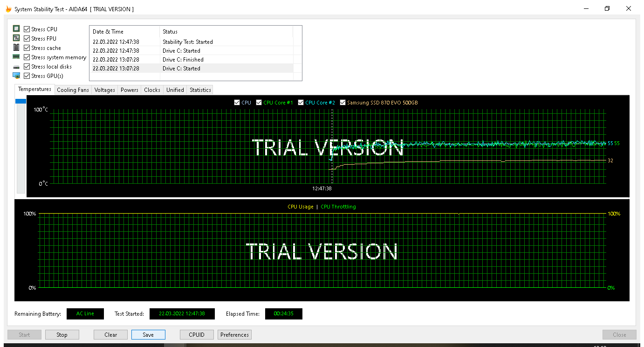Click the Date & Time column header
The image size is (644, 347).
(124, 32)
